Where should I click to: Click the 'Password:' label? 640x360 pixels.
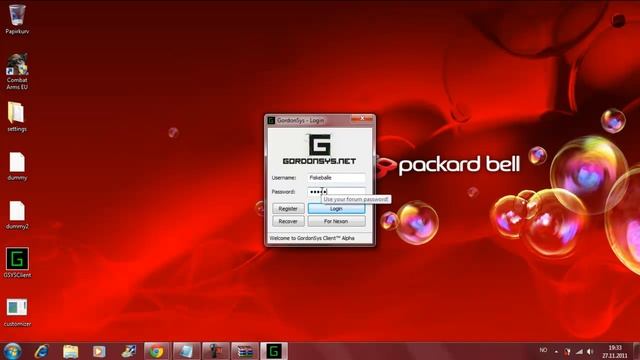click(x=283, y=191)
